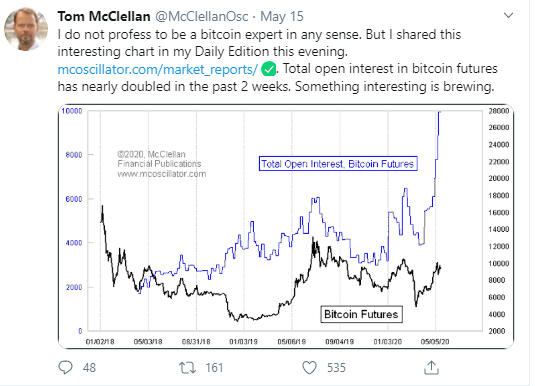This screenshot has height=386, width=535.
Task: Expand the tweet options chevron
Action: tap(508, 15)
